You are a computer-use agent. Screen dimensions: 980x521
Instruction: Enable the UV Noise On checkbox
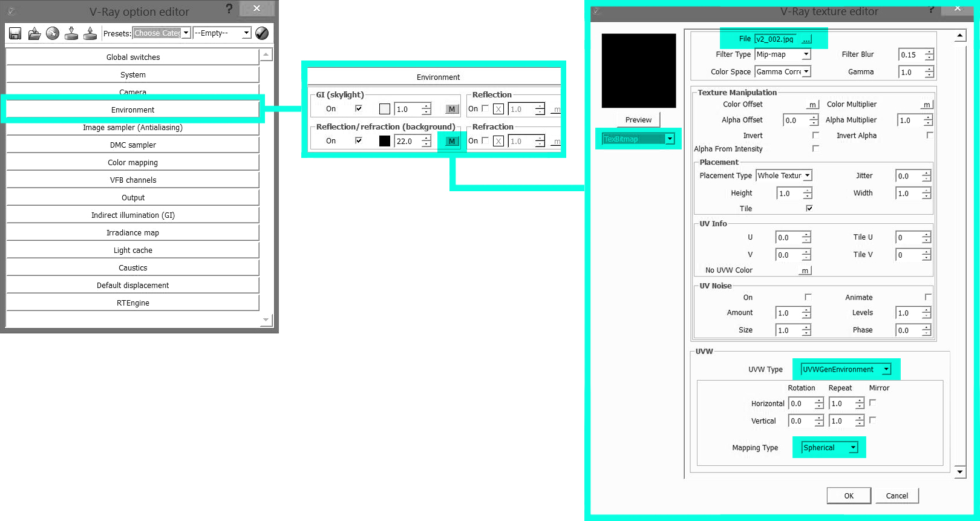[x=808, y=297]
